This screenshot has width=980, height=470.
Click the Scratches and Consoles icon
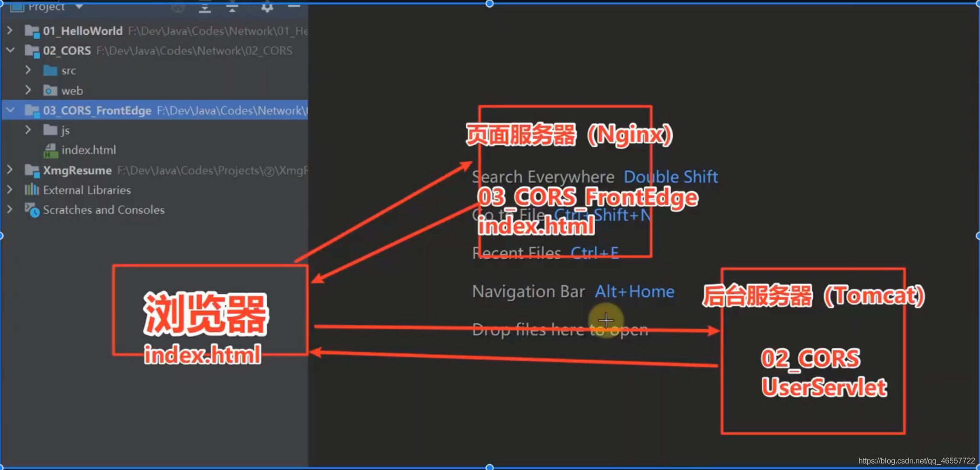(x=32, y=210)
